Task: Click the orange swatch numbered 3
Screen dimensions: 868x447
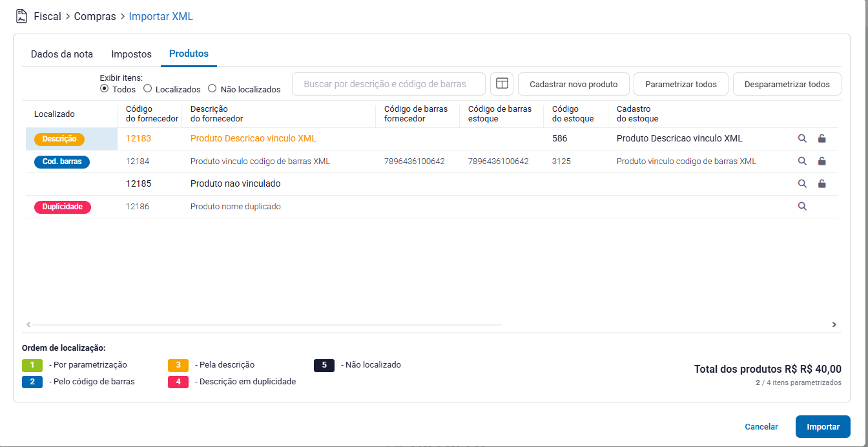Action: 178,365
